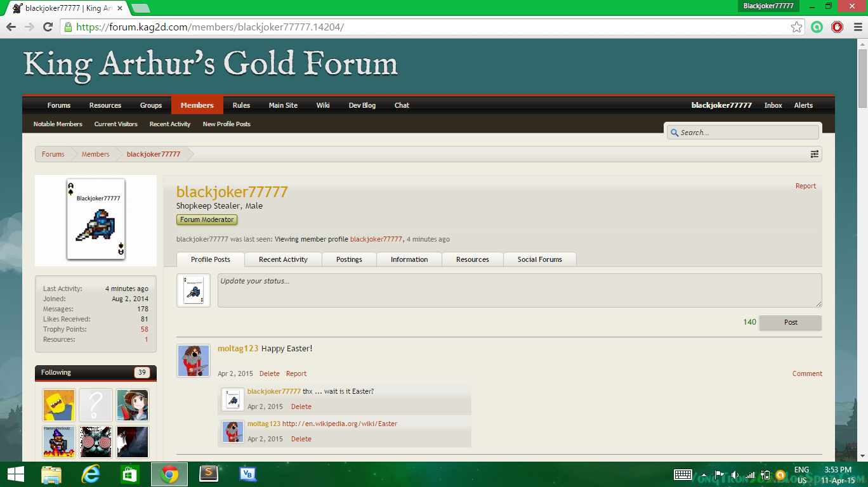Switch to the Recent Activity profile tab

point(283,259)
